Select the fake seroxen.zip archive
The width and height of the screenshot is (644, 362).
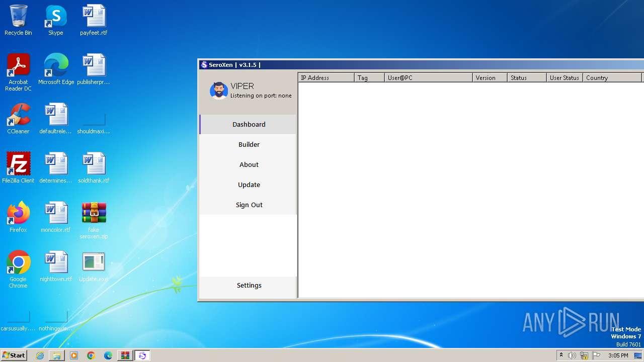[x=94, y=220]
